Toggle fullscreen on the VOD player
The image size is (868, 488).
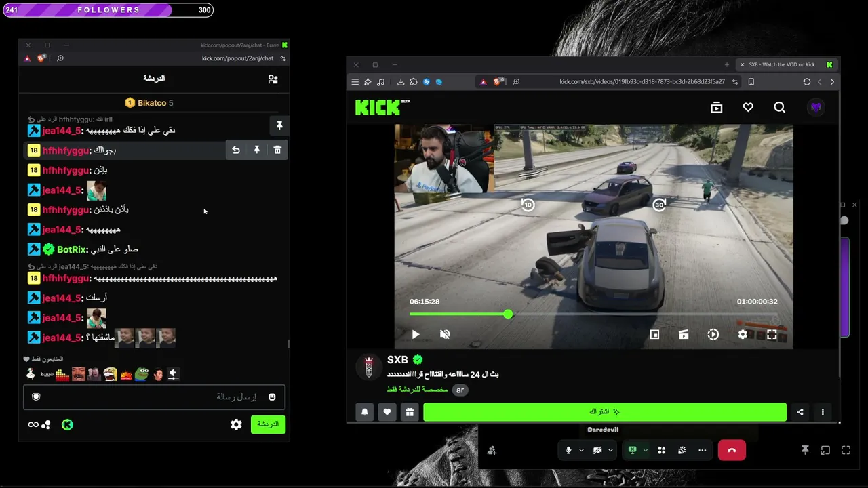772,334
